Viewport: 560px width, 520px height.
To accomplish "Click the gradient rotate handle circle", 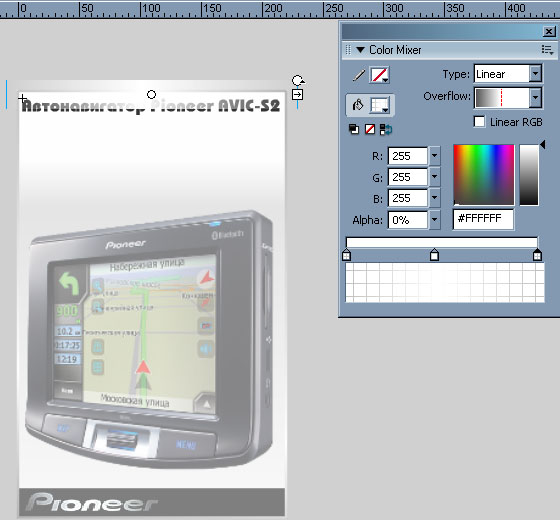I will tap(298, 80).
